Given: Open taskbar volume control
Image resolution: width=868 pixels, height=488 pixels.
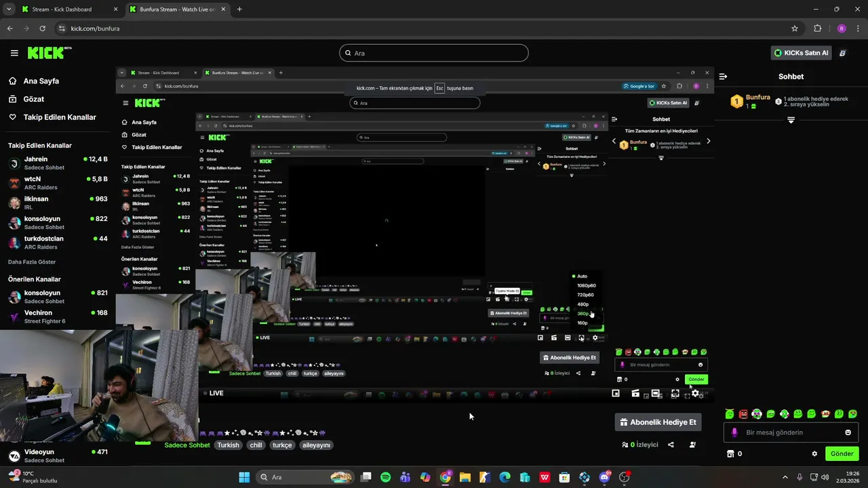Looking at the screenshot, I should click(825, 477).
